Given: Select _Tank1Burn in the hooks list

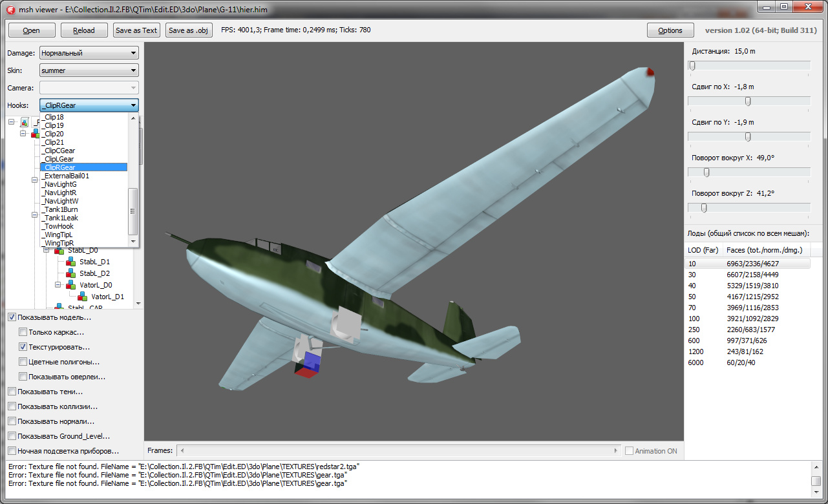Looking at the screenshot, I should (x=84, y=209).
